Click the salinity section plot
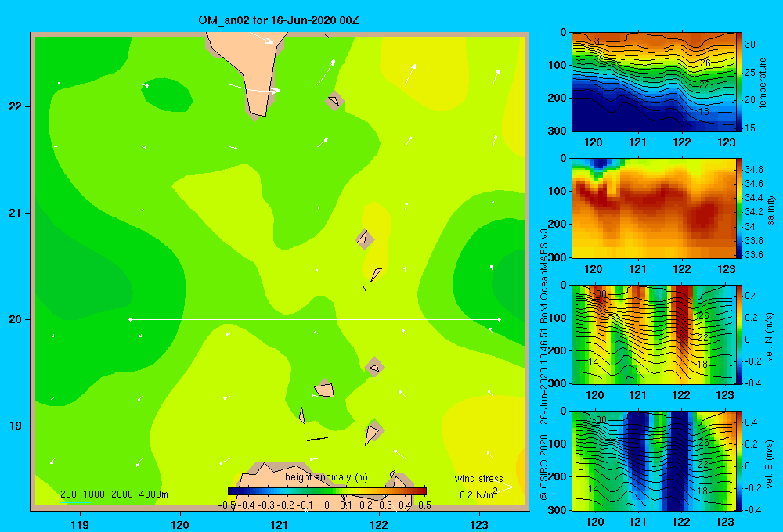The image size is (783, 532). (654, 208)
